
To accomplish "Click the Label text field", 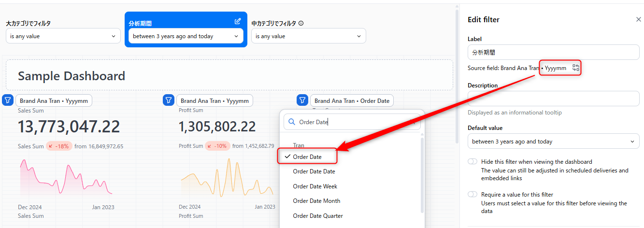I will (553, 52).
